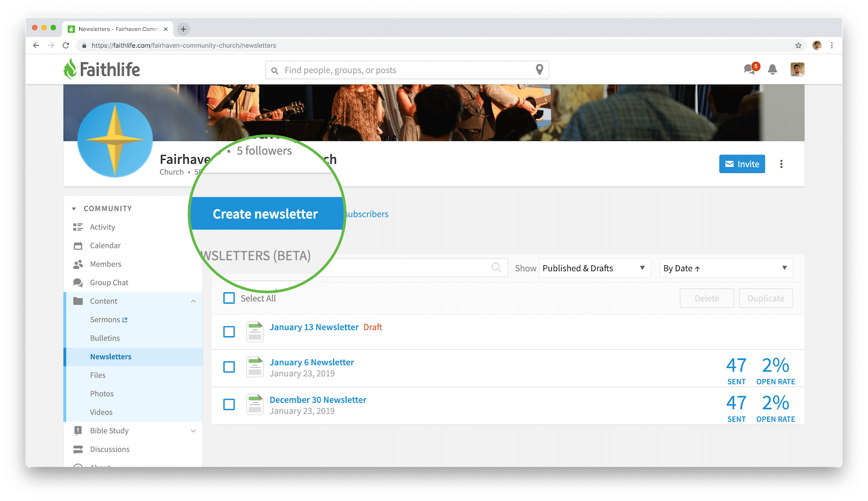Click the Find people, groups, or posts field
Viewport: 868px width, 501px height.
[407, 70]
